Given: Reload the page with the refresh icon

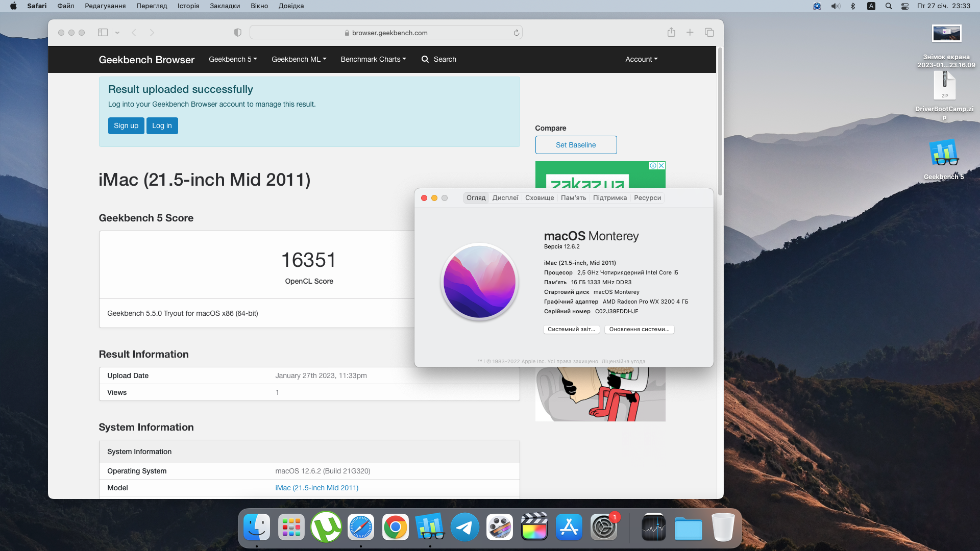Looking at the screenshot, I should 516,33.
